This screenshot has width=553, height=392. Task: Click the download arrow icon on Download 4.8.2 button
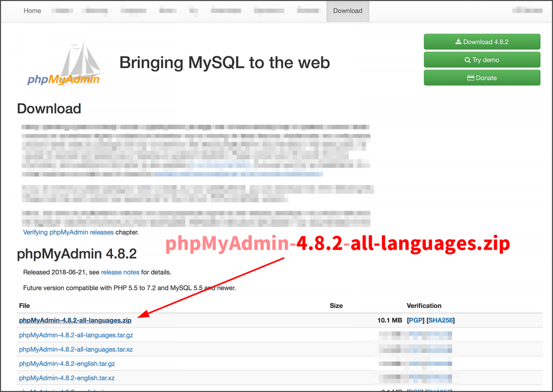tap(458, 41)
